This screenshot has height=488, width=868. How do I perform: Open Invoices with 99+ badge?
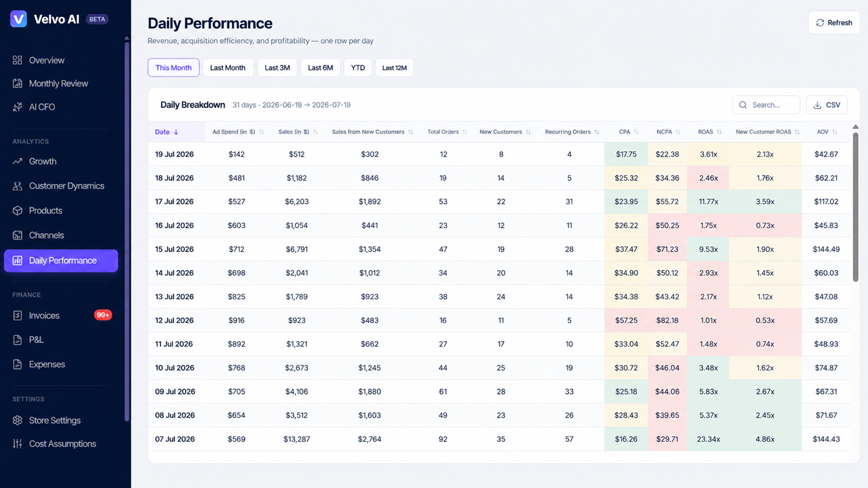click(x=61, y=315)
